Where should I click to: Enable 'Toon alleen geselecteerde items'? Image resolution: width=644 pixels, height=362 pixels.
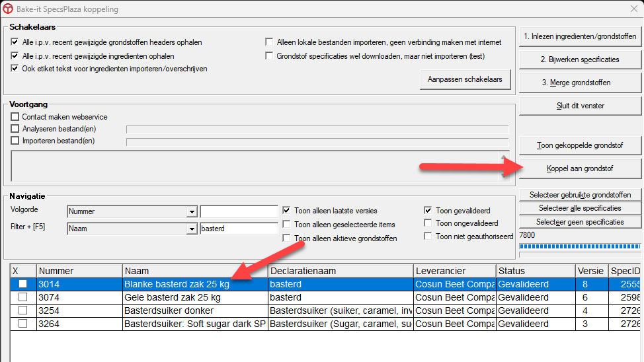coord(286,224)
